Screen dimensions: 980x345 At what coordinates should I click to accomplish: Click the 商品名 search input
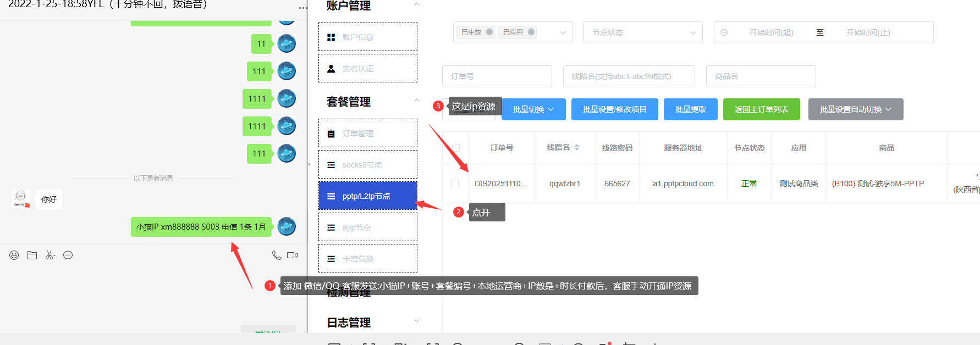point(761,76)
